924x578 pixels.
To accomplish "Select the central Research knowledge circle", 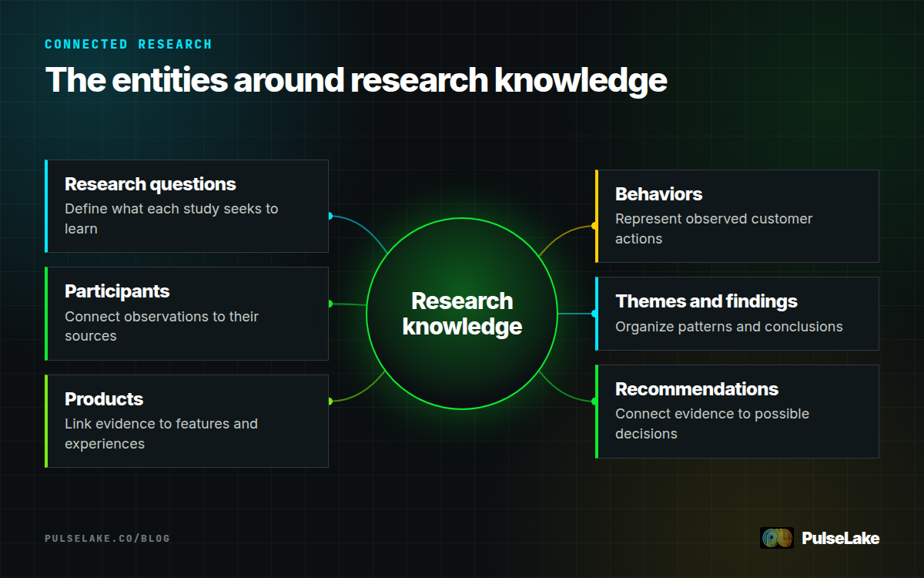I will 462,314.
